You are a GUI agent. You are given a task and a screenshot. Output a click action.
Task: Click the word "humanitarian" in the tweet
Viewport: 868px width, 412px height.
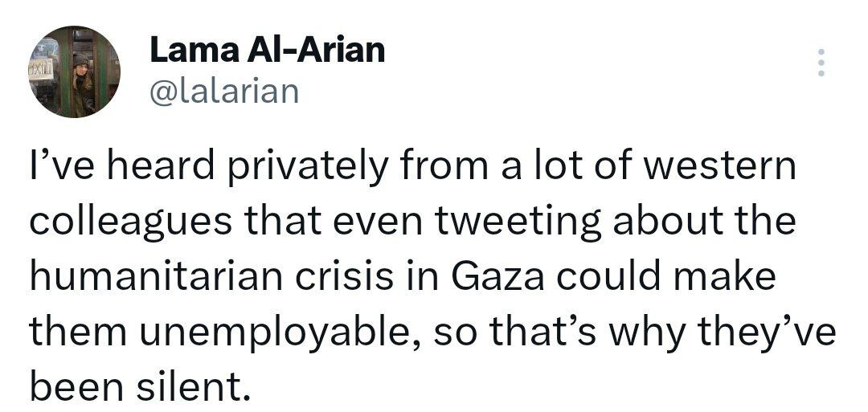[x=156, y=278]
